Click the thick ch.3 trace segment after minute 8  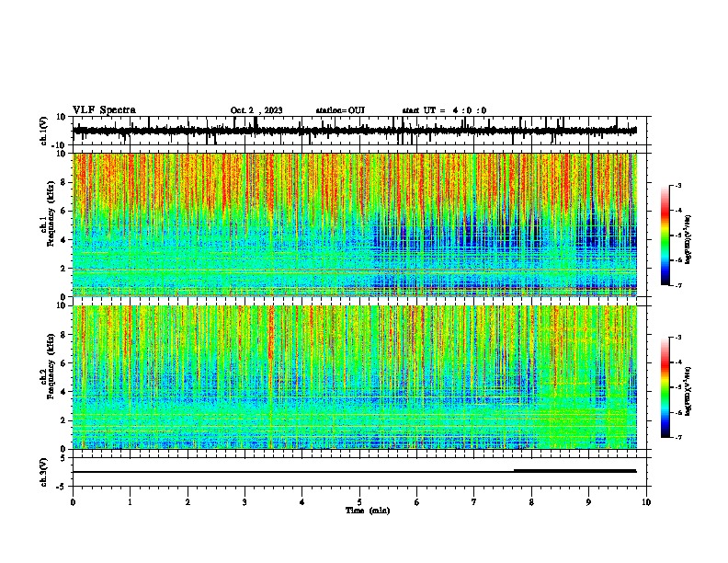pos(574,471)
